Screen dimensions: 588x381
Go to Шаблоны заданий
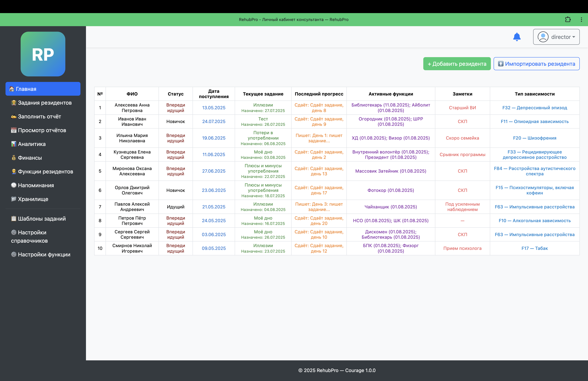pyautogui.click(x=41, y=219)
